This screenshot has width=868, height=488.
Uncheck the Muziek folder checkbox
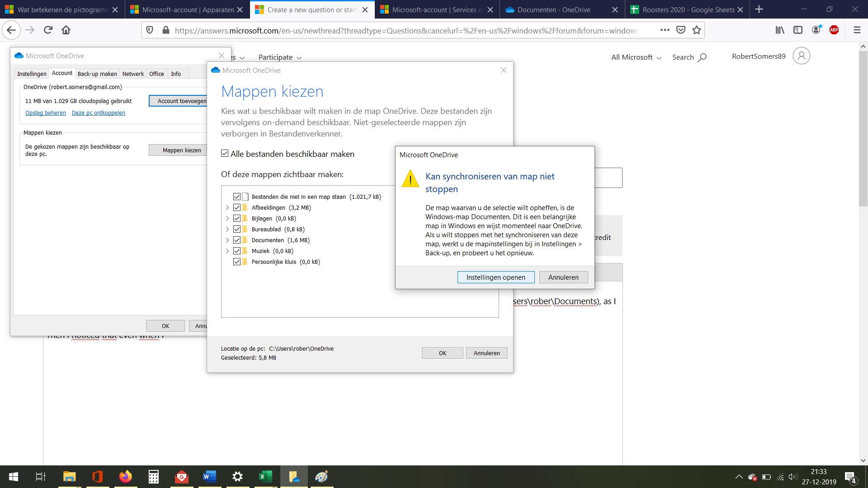pos(237,251)
